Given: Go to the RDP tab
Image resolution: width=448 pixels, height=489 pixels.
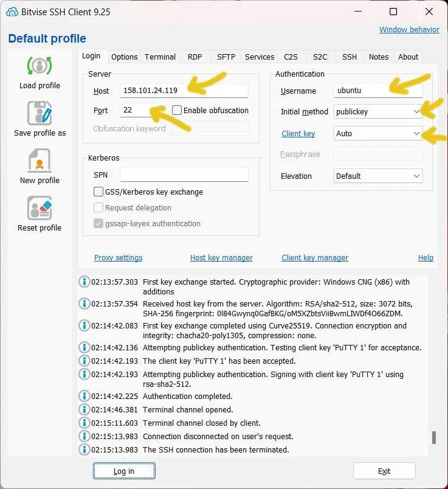Looking at the screenshot, I should click(195, 57).
